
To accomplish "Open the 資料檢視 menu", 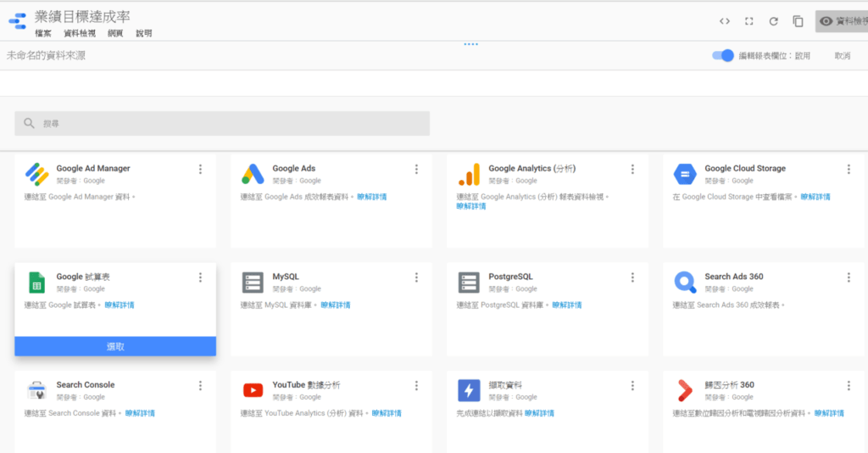I will coord(79,33).
